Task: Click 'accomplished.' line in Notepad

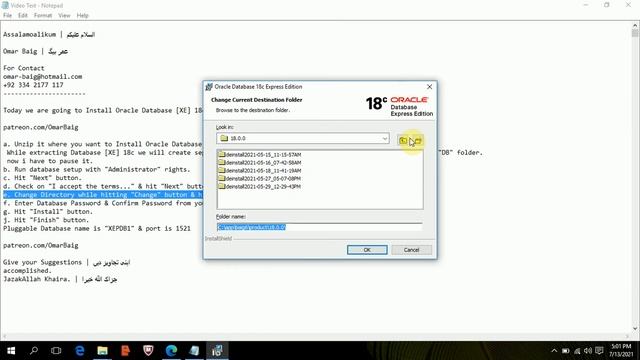Action: click(27, 271)
